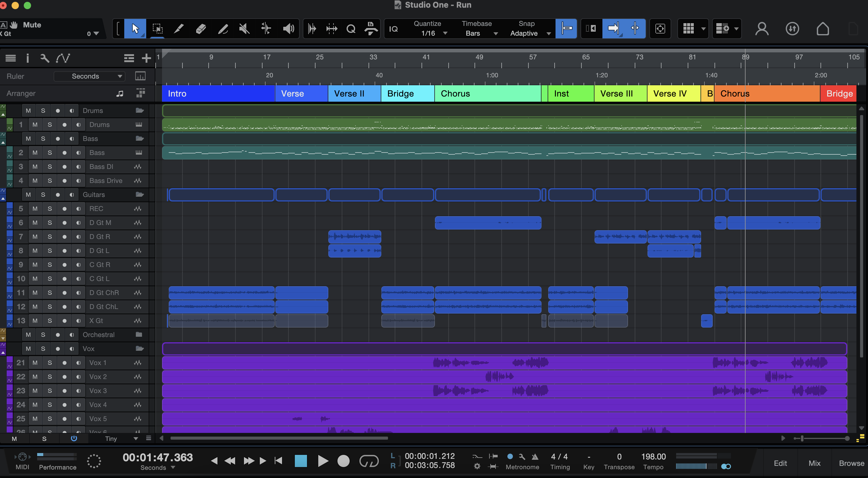The height and width of the screenshot is (478, 868).
Task: Add a track with the plus icon
Action: 146,58
